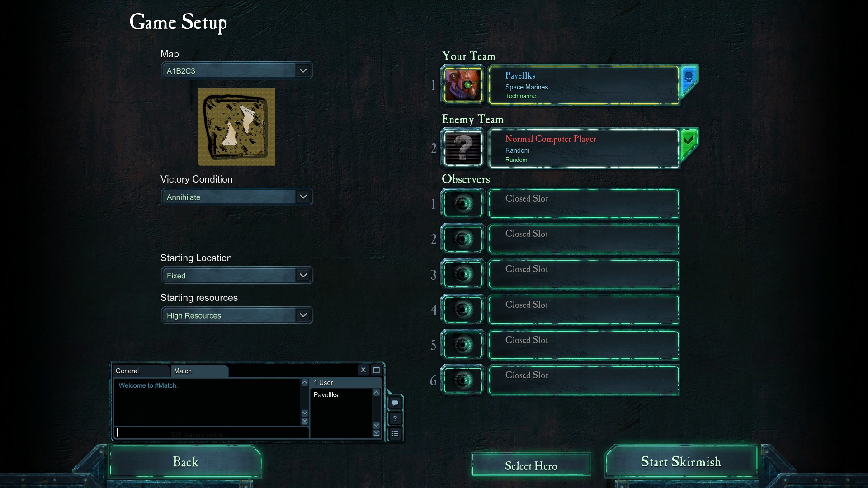Click the observer slot 4 eye icon
This screenshot has height=488, width=868.
click(462, 310)
